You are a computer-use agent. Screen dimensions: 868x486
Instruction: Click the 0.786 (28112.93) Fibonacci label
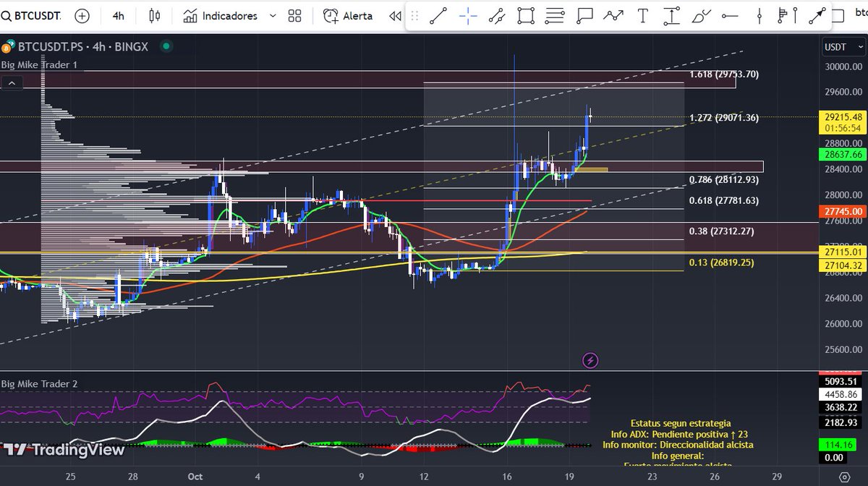[x=724, y=180]
